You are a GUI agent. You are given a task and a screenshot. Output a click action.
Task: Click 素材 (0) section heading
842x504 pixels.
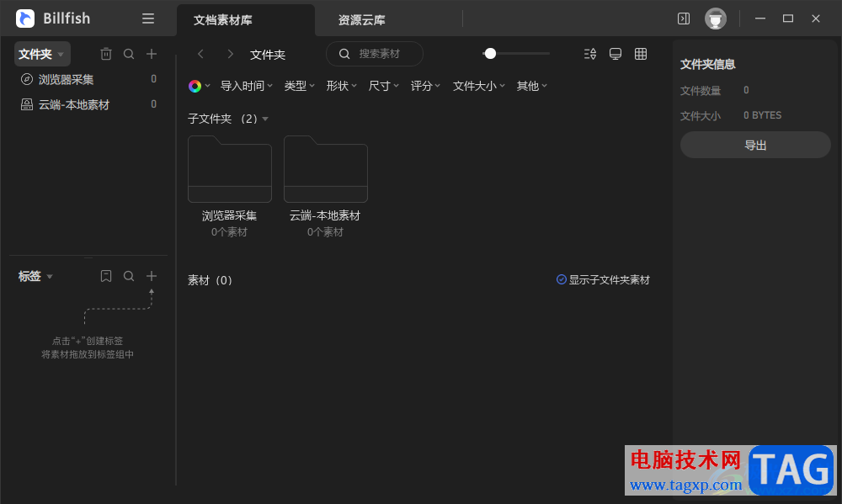(x=210, y=280)
